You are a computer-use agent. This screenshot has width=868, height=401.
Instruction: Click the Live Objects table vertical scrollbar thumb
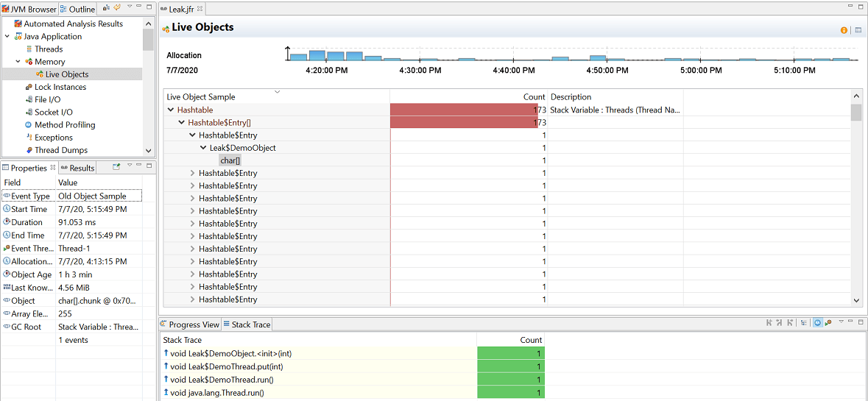click(856, 113)
